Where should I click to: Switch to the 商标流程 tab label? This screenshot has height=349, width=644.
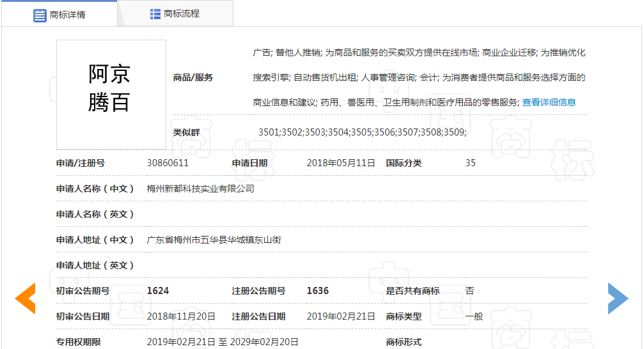pos(182,13)
